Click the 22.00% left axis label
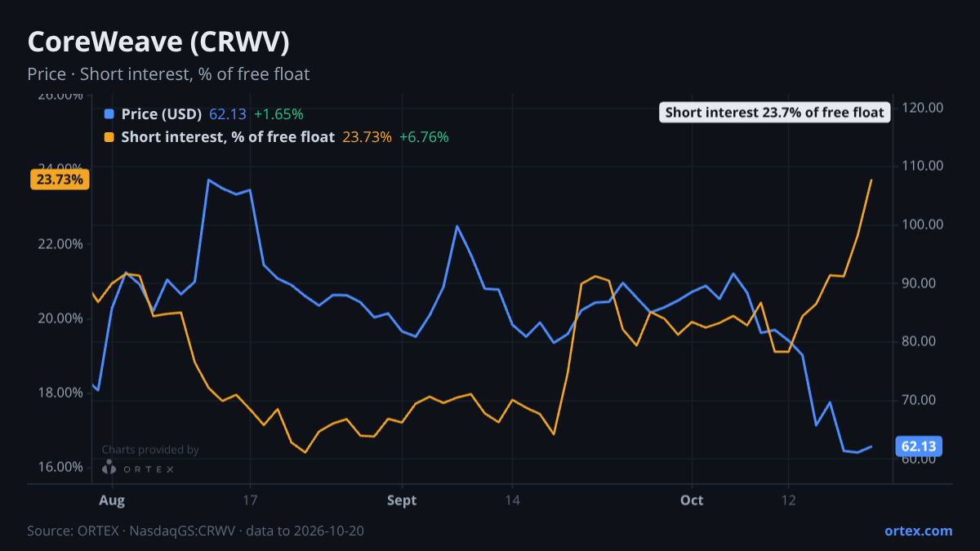This screenshot has width=980, height=551. click(60, 244)
